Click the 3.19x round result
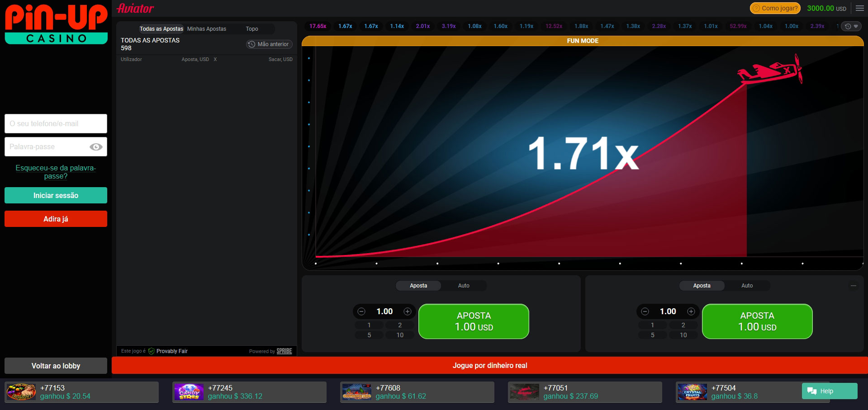The height and width of the screenshot is (410, 868). tap(449, 26)
